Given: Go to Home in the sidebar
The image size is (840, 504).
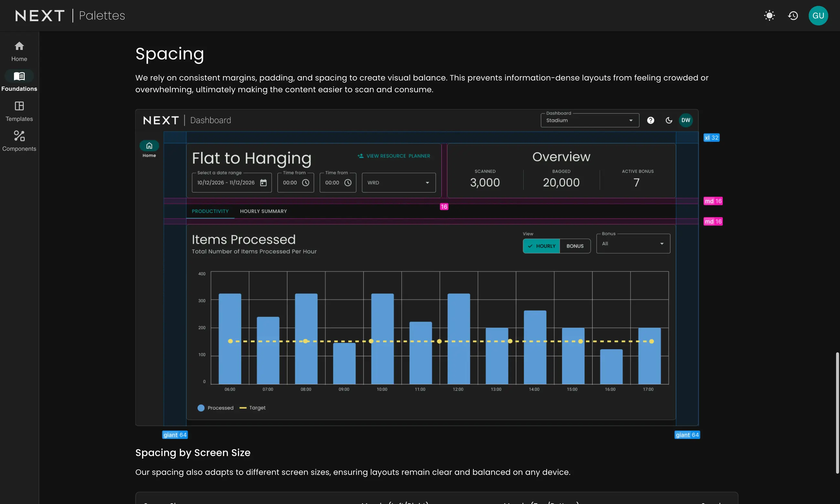Looking at the screenshot, I should [x=19, y=51].
